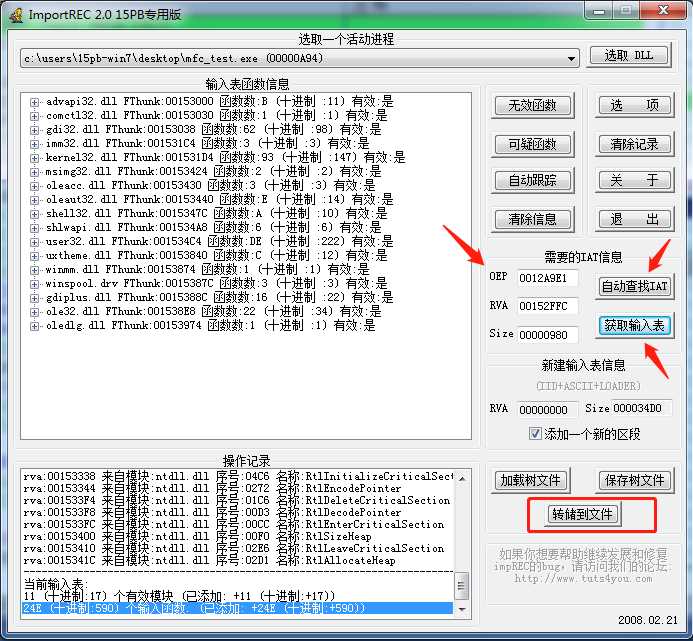The height and width of the screenshot is (641, 693).
Task: Click the 获取输入表 button
Action: pyautogui.click(x=635, y=326)
